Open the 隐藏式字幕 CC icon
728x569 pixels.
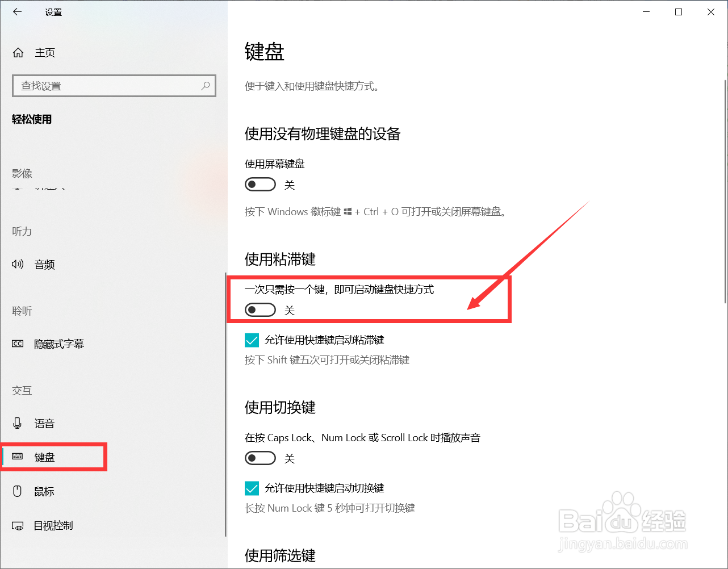click(x=18, y=344)
